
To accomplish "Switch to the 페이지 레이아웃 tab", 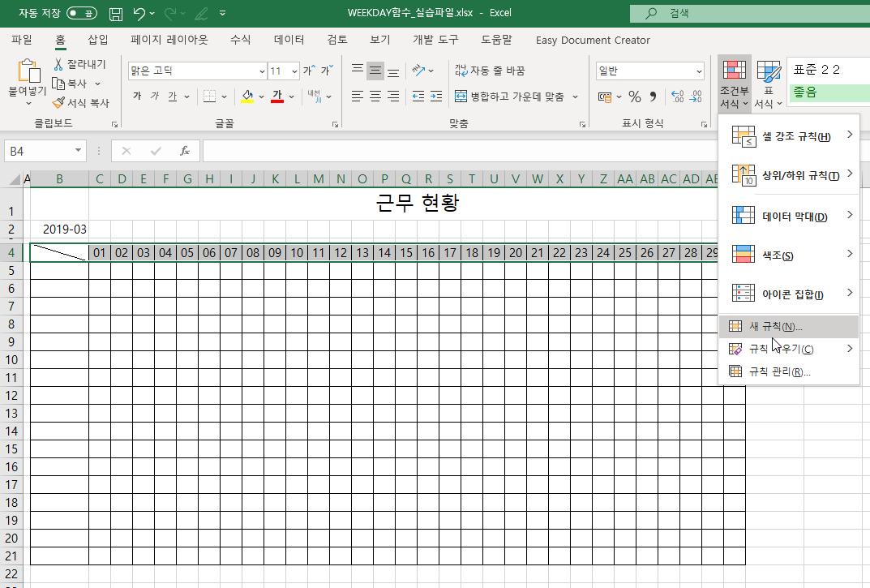I will pyautogui.click(x=169, y=40).
